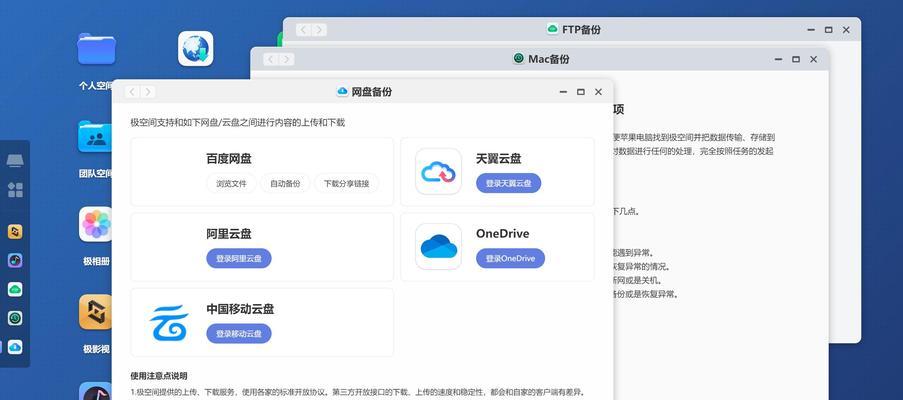Minimize the 网盘备份 window
The image size is (903, 400).
pos(563,92)
